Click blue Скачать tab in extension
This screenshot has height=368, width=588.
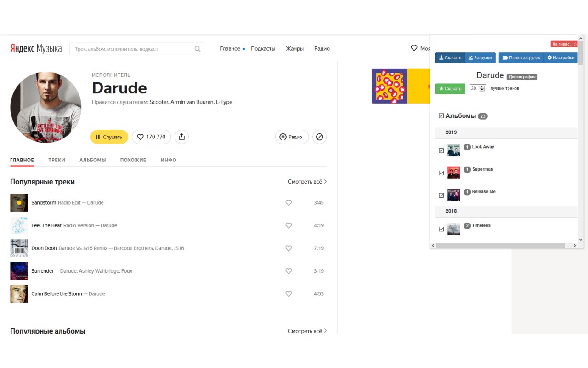click(450, 57)
